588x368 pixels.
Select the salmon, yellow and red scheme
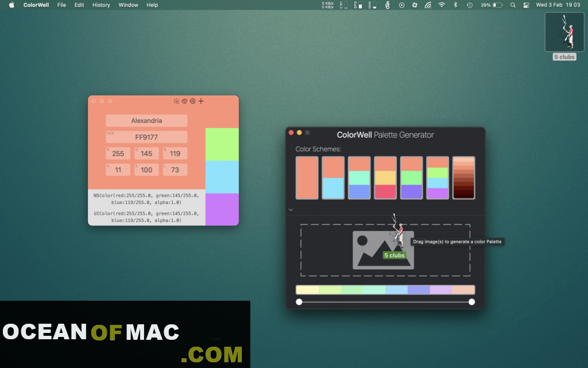pos(385,178)
